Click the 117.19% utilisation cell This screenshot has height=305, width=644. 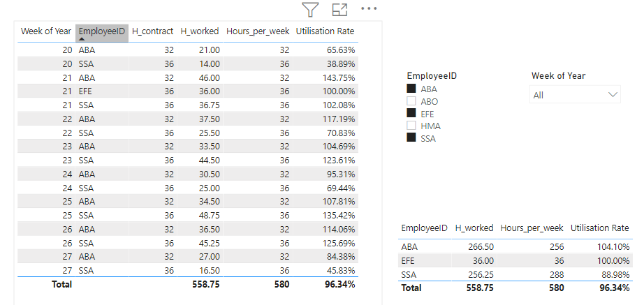pyautogui.click(x=339, y=119)
